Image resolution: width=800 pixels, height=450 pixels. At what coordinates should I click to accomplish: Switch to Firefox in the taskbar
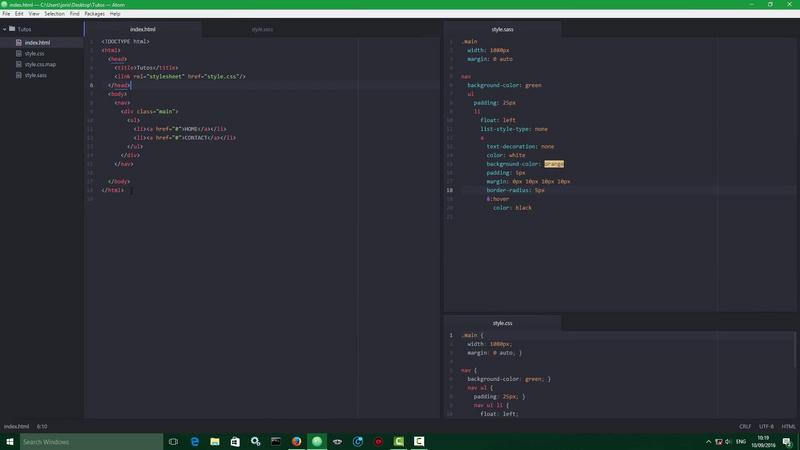(296, 441)
